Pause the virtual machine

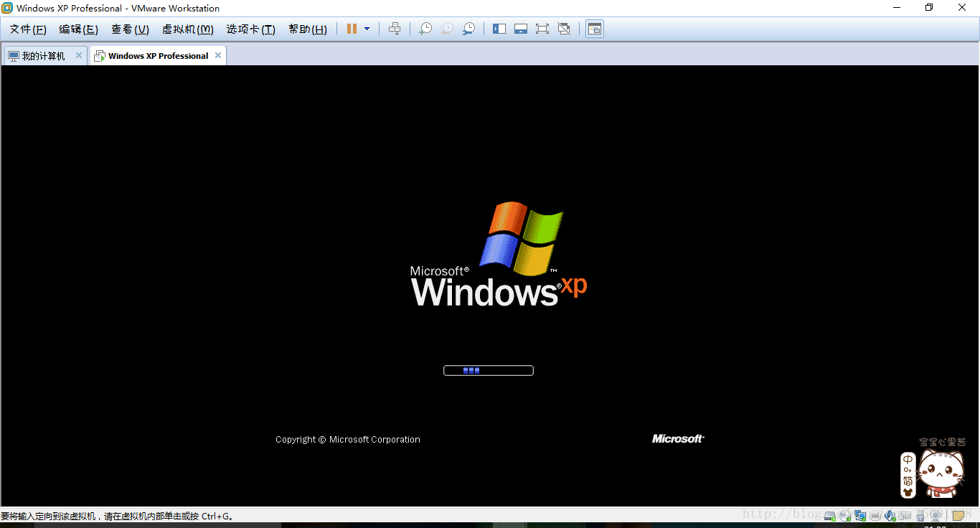[x=352, y=29]
